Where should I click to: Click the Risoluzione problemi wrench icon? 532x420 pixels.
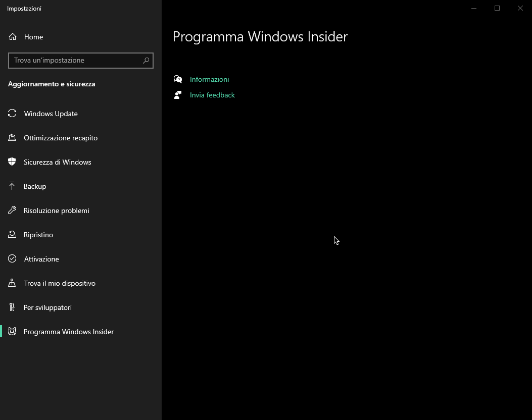click(x=12, y=210)
